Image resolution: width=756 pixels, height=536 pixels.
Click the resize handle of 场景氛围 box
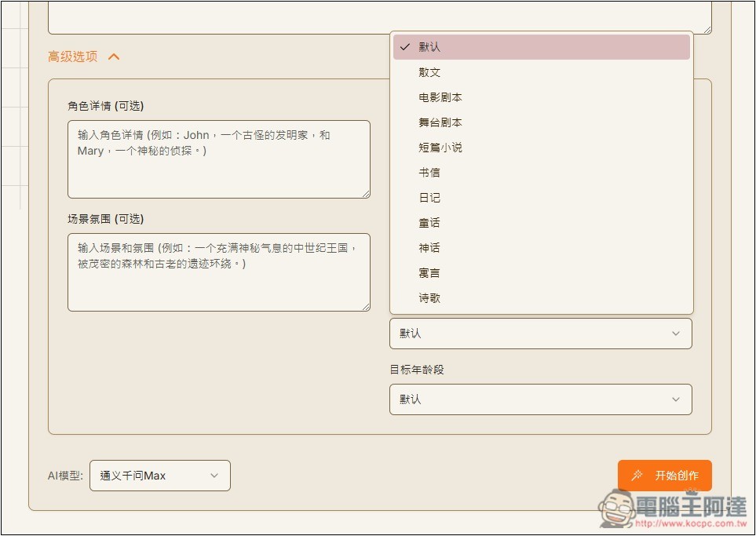pos(366,307)
